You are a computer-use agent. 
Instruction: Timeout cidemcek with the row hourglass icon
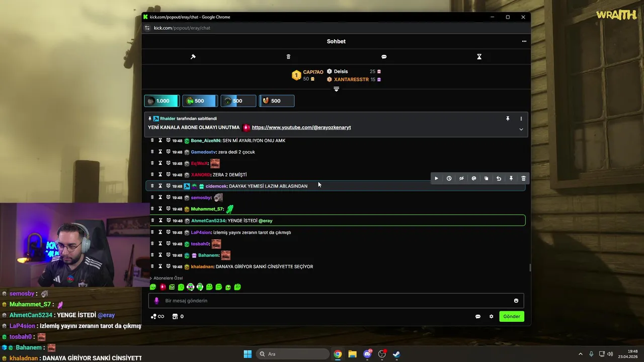tap(160, 186)
